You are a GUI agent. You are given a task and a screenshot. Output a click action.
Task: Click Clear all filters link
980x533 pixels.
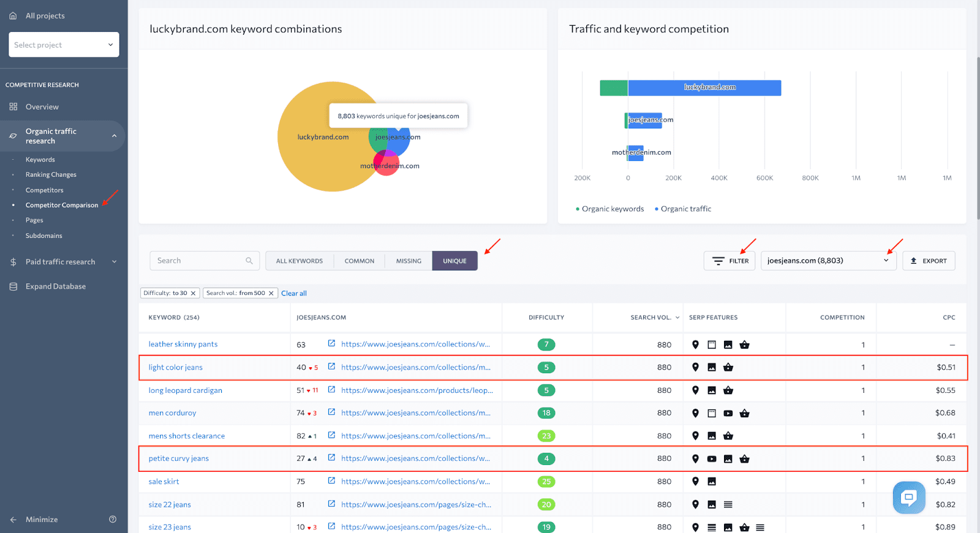tap(294, 293)
